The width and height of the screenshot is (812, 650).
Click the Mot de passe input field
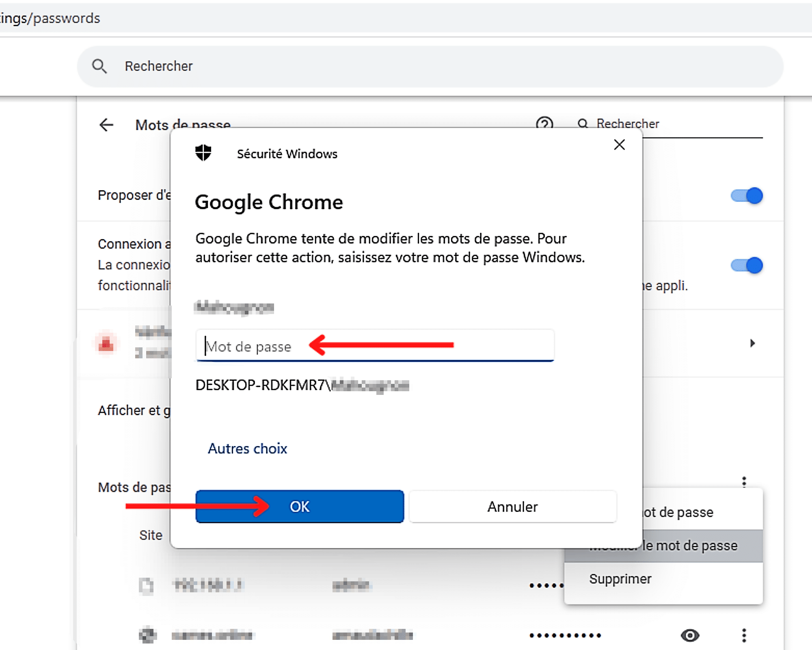(375, 345)
